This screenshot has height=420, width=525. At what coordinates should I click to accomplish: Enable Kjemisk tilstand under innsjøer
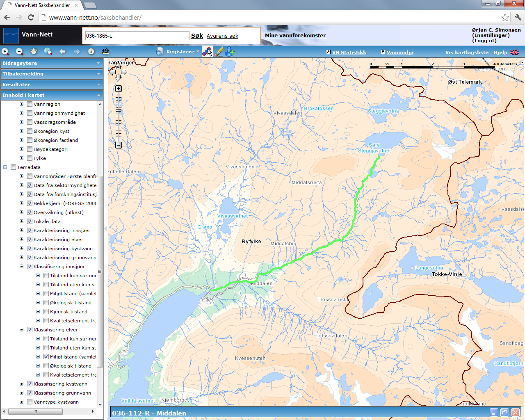[x=46, y=312]
